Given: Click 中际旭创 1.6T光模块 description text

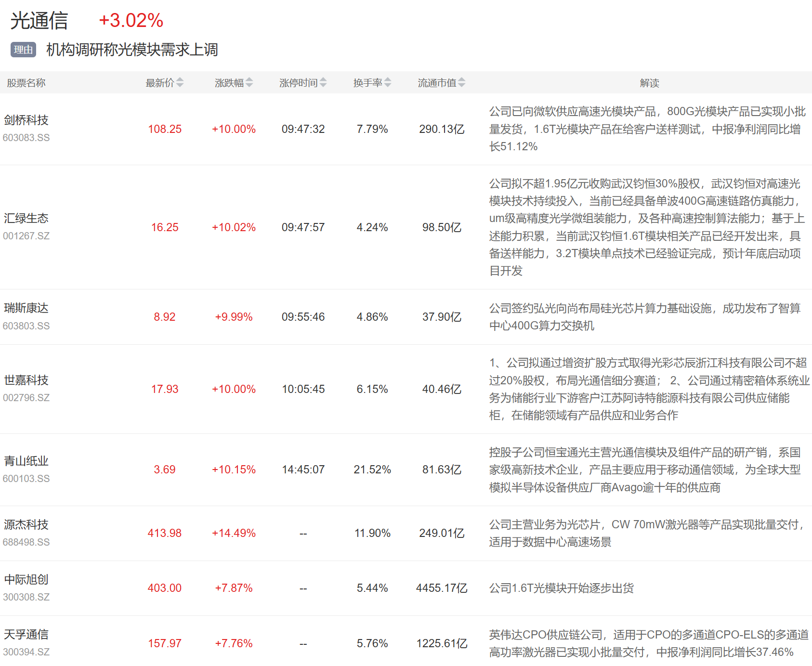Looking at the screenshot, I should click(x=561, y=588).
